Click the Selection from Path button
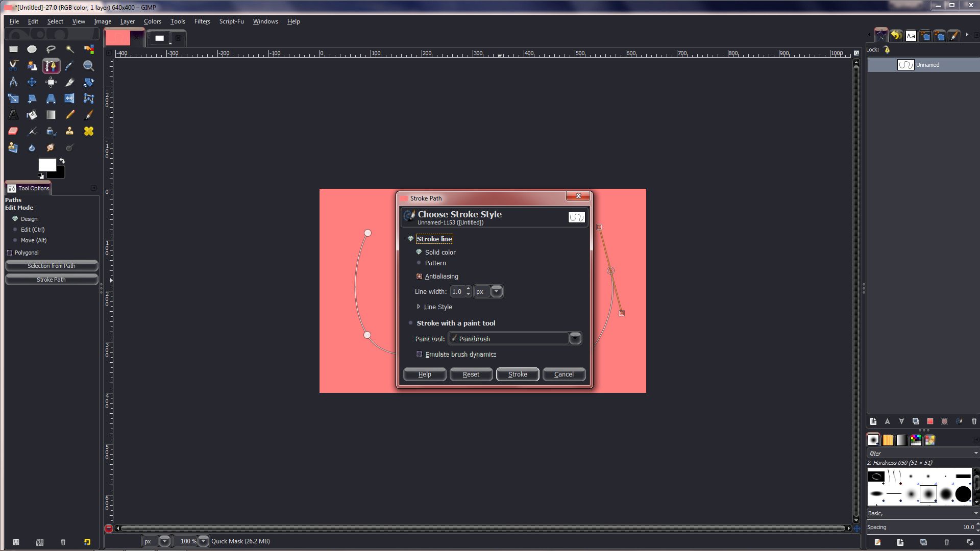Screen dimensions: 980x551 pos(52,266)
